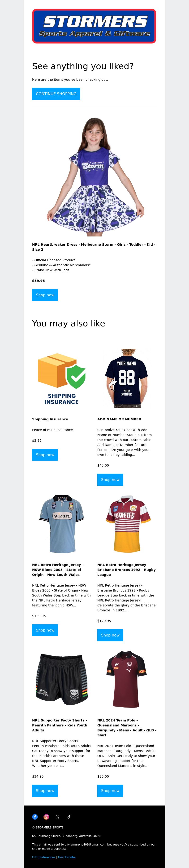This screenshot has width=189, height=868.
Task: Click Shop now for Add Name or Number
Action: [x=110, y=480]
